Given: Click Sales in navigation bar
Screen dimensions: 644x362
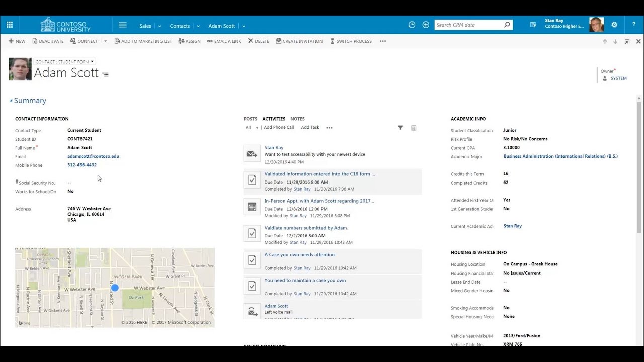Looking at the screenshot, I should point(145,26).
